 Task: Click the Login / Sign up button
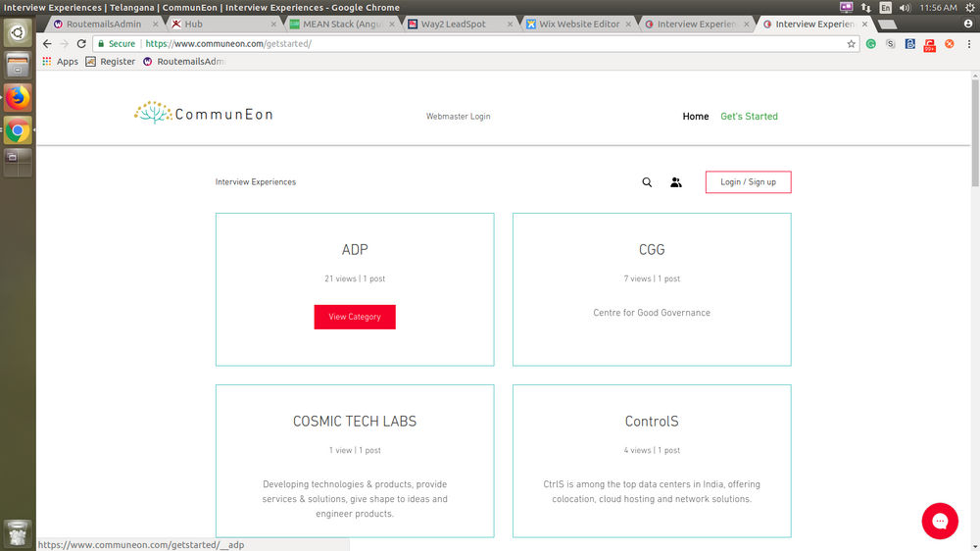[748, 182]
